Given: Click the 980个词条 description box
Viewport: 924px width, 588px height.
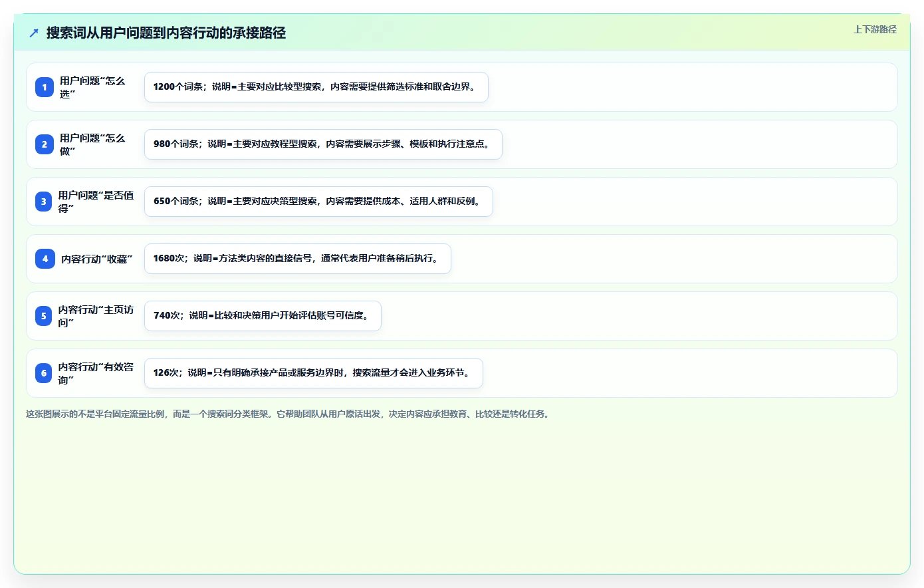Looking at the screenshot, I should [x=323, y=144].
